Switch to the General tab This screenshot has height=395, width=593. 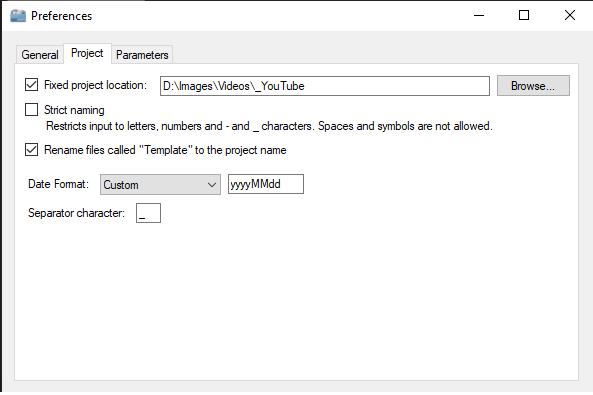tap(40, 55)
